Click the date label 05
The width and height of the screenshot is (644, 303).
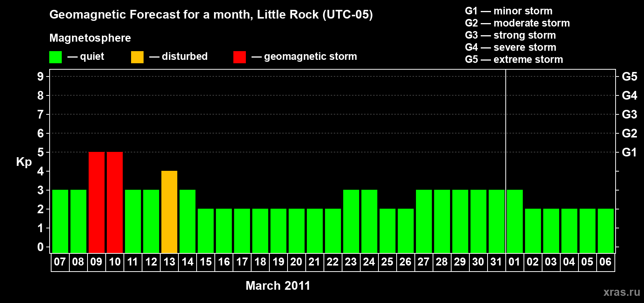(587, 262)
